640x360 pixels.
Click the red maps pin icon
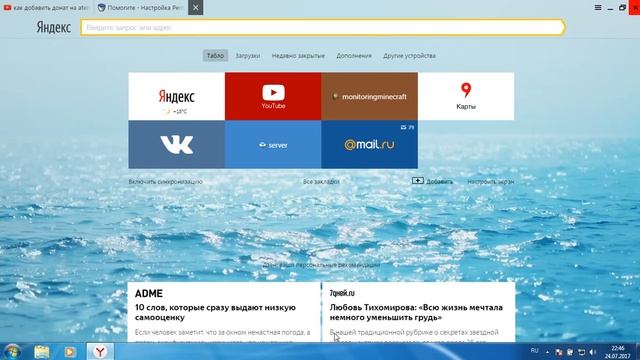[x=466, y=90]
